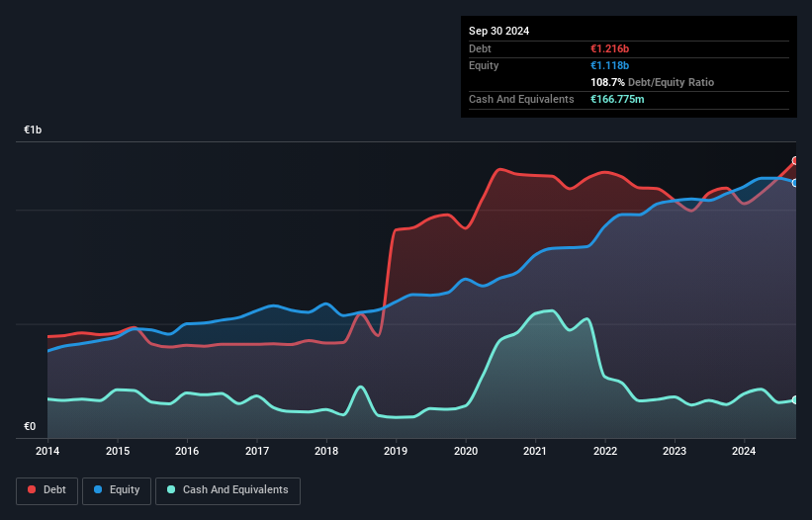Image resolution: width=812 pixels, height=520 pixels.
Task: Click the 2017 x-axis label
Action: click(x=257, y=451)
